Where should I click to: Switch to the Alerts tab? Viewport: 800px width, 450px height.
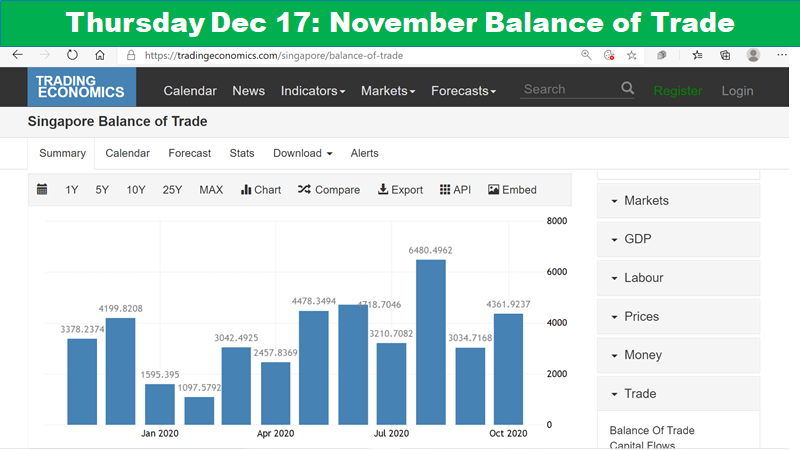[364, 153]
